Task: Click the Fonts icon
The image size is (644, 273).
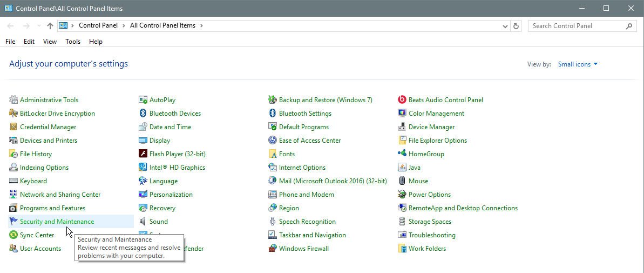Action: (x=272, y=154)
